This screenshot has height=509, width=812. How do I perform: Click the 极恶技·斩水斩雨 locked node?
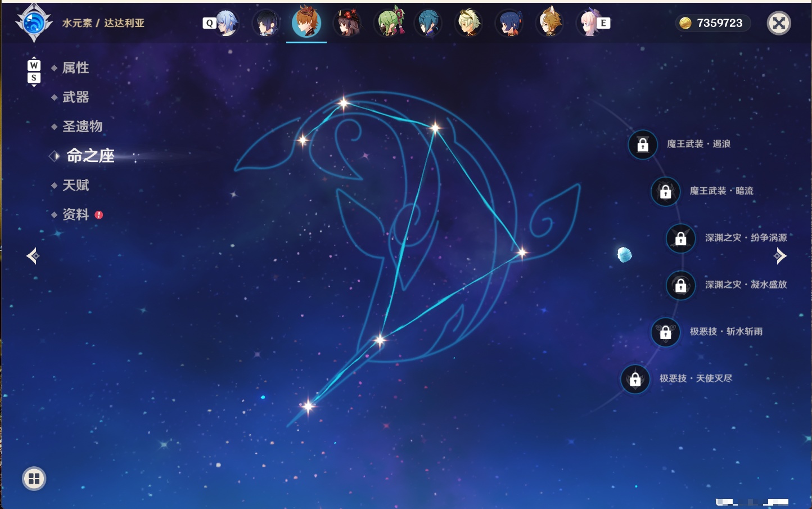click(x=665, y=332)
